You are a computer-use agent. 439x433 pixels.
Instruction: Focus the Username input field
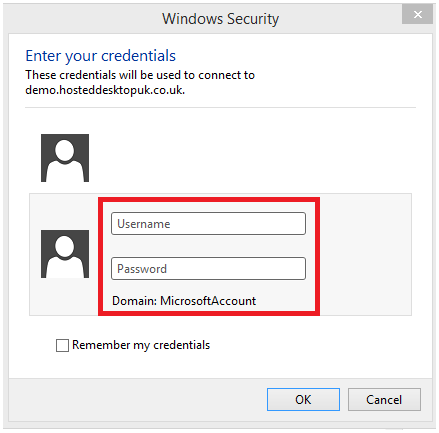208,224
